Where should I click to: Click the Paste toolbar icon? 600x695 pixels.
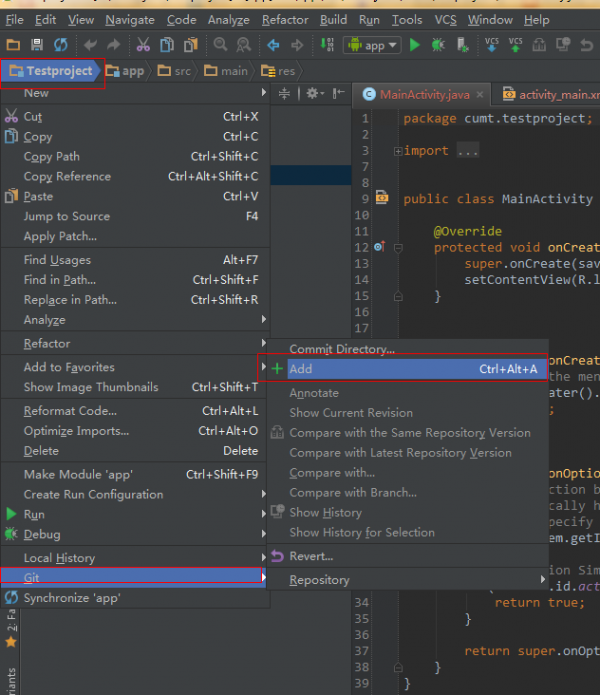(x=191, y=45)
